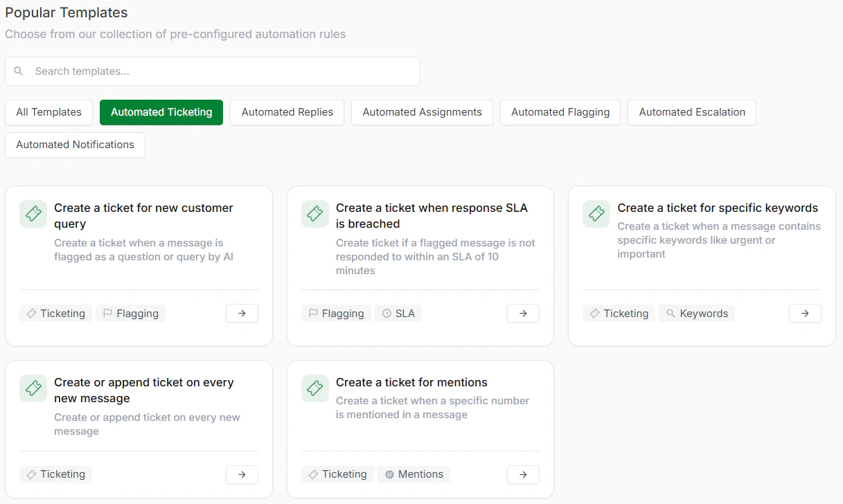Choose Automated Notifications filter

[75, 145]
